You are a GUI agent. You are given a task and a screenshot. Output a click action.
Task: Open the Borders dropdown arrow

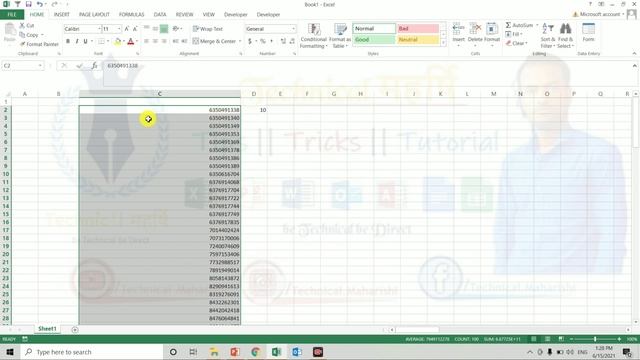pyautogui.click(x=108, y=41)
